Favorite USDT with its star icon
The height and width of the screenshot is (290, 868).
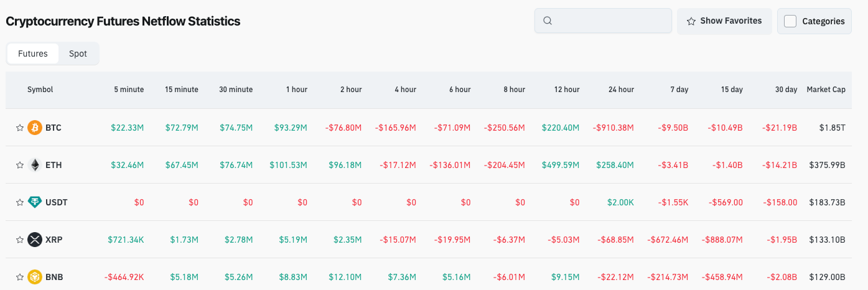(x=20, y=202)
